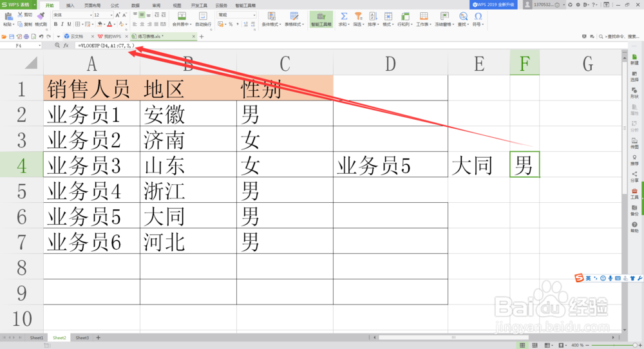The height and width of the screenshot is (349, 644).
Task: Switch to the 视图 (View) ribbon tab
Action: (x=177, y=5)
